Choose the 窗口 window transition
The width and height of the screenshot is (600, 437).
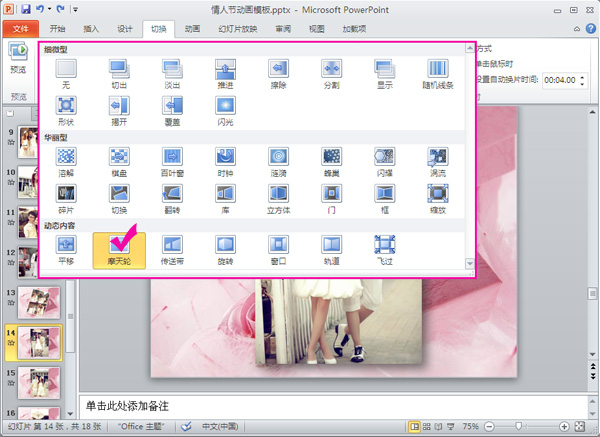tap(278, 251)
